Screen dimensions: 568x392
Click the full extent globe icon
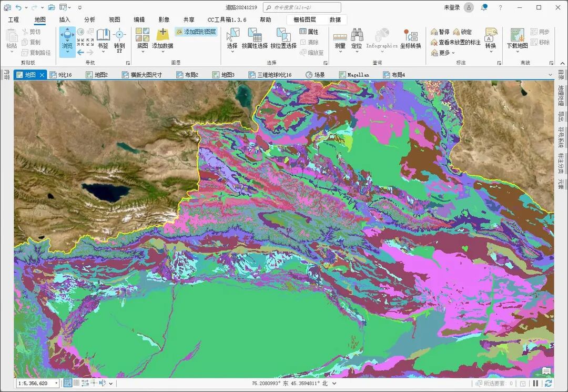[x=80, y=32]
